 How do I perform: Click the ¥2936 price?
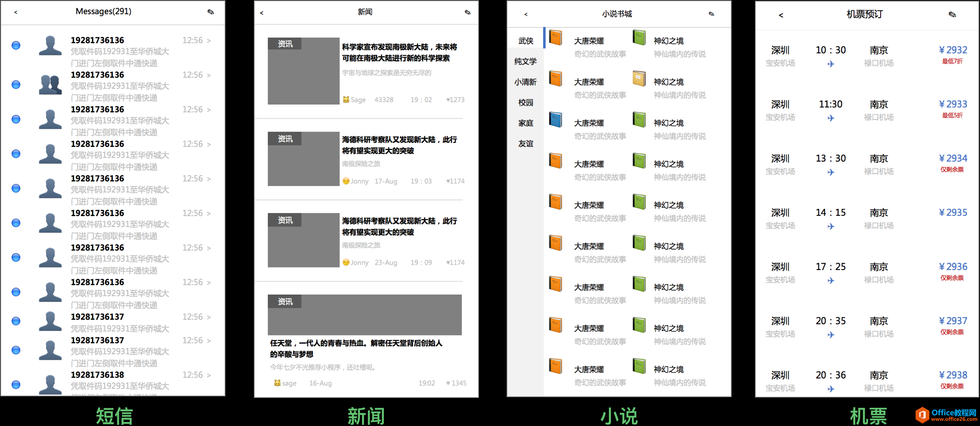pyautogui.click(x=953, y=267)
